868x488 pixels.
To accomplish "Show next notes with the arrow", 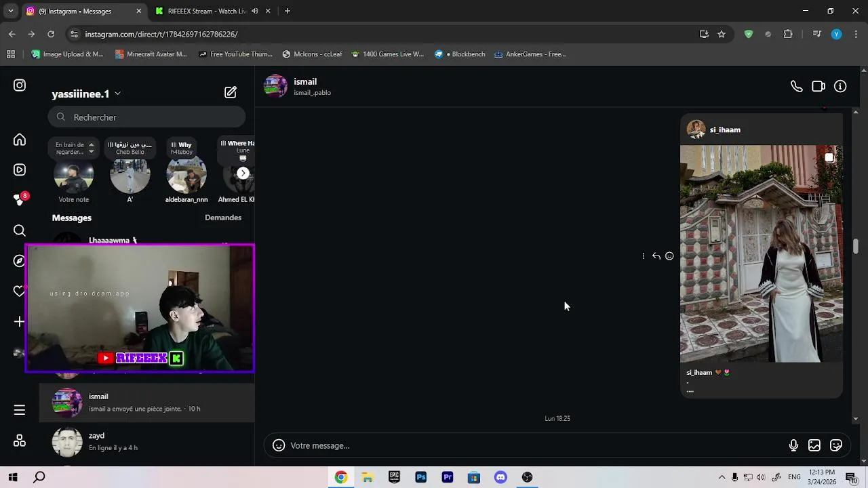I will [243, 173].
